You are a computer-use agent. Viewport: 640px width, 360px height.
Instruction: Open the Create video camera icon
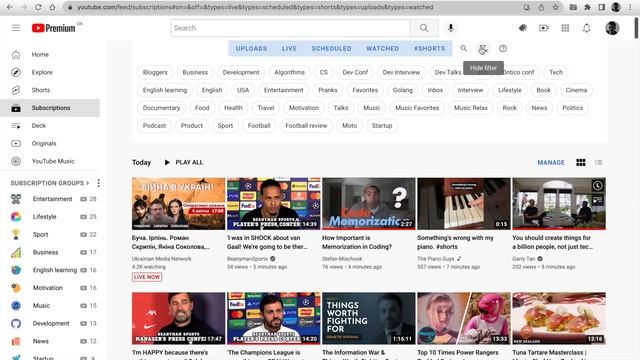pyautogui.click(x=544, y=28)
